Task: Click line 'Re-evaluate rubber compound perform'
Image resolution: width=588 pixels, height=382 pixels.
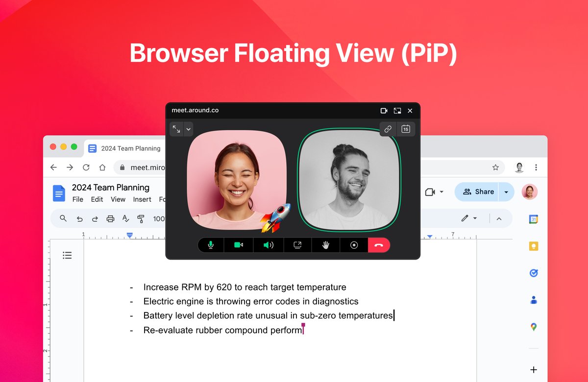Action: 223,330
